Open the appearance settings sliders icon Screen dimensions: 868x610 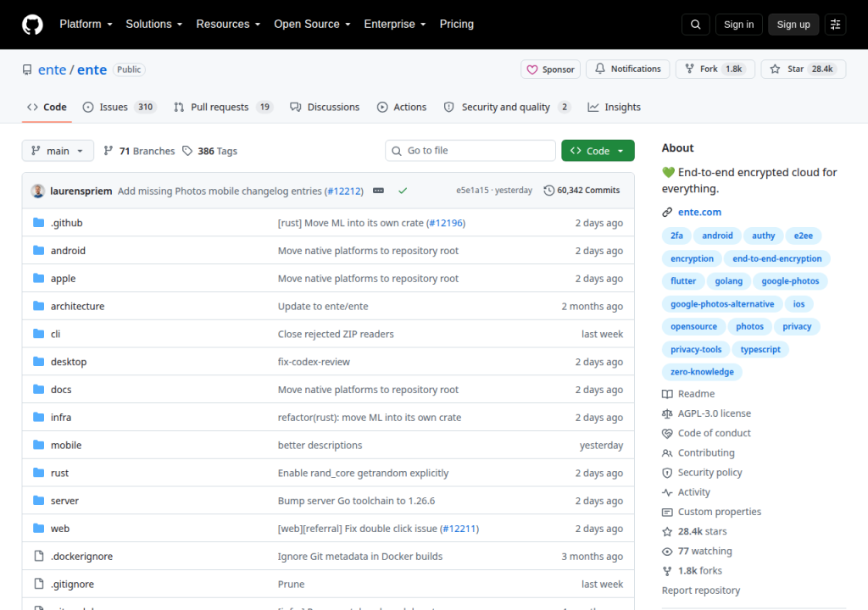[835, 25]
